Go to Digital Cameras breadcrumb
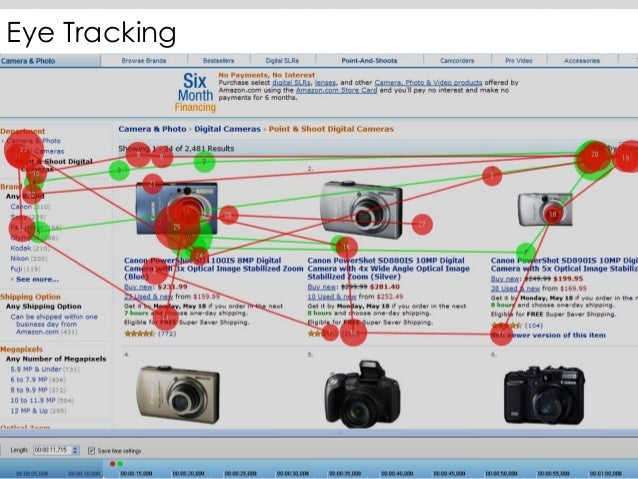Image resolution: width=638 pixels, height=479 pixels. coord(227,129)
